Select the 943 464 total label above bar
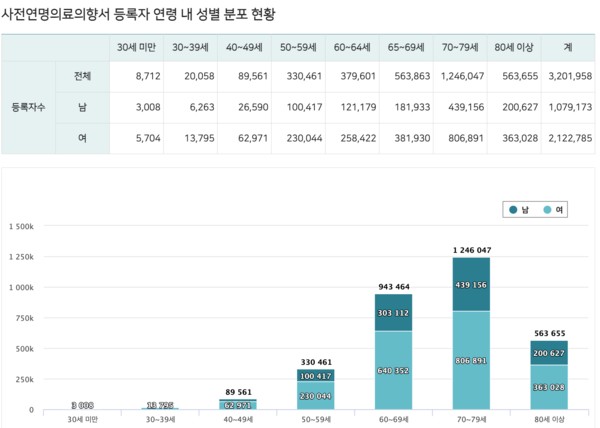 click(394, 286)
